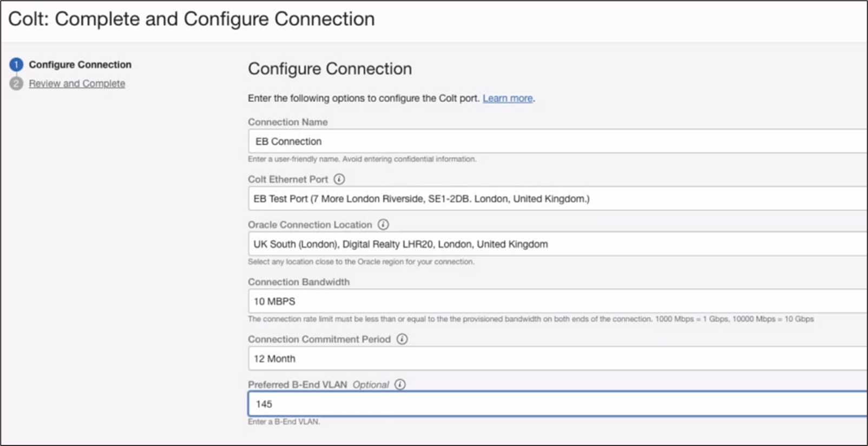Click the 'Enter a user-friendly name' hint
The width and height of the screenshot is (868, 446).
(362, 159)
